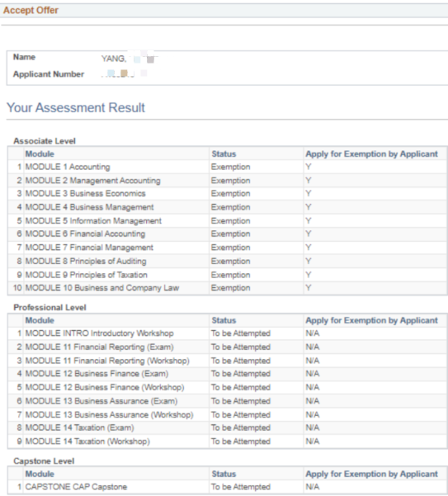
Task: Click Exemption status for MODULE 3 Business Economics
Action: click(x=231, y=194)
